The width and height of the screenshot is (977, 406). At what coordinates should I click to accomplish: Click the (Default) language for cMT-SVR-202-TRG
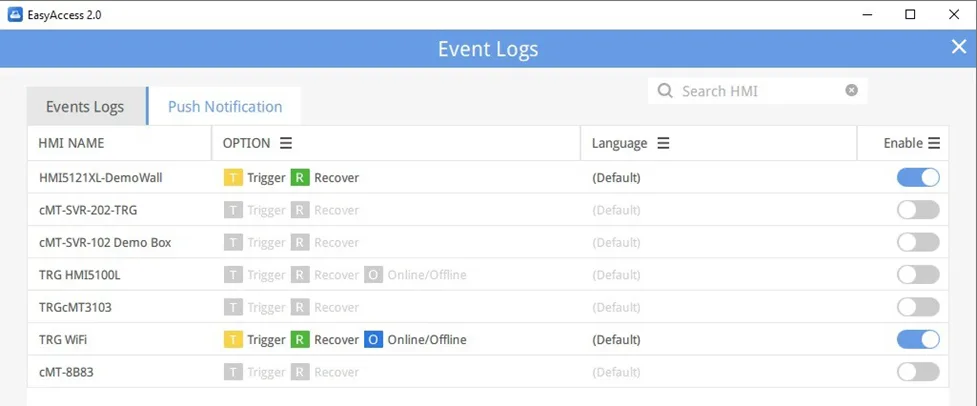pyautogui.click(x=616, y=210)
